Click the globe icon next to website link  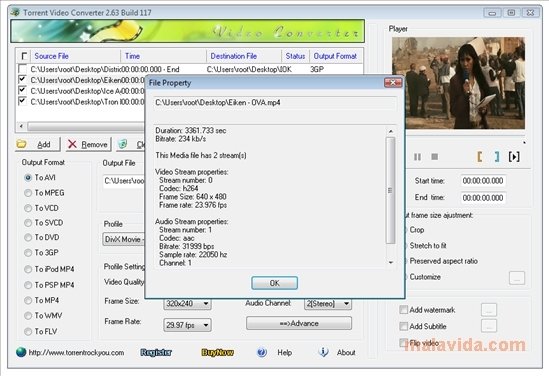[21, 352]
